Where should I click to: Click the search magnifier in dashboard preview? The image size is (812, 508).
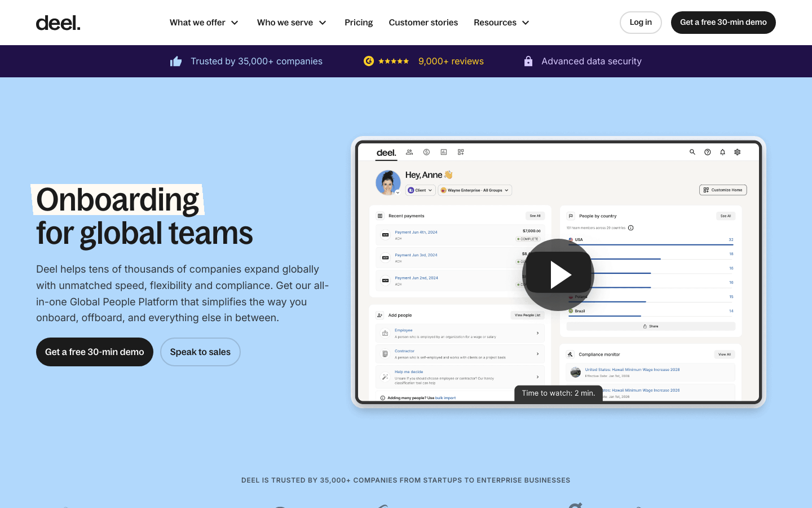coord(692,152)
